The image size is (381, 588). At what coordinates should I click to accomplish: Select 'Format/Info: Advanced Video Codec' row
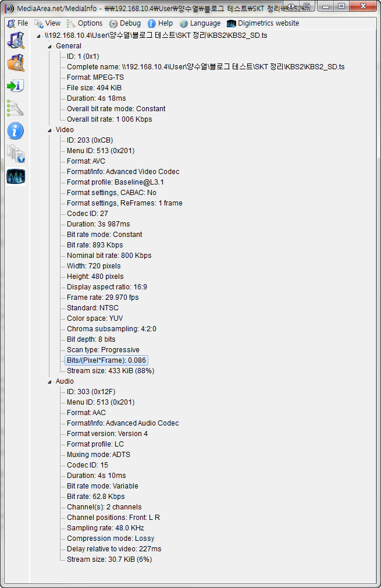(x=123, y=172)
